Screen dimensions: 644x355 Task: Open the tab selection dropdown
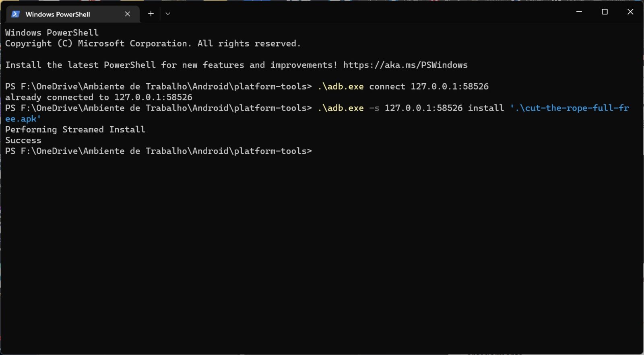click(168, 13)
